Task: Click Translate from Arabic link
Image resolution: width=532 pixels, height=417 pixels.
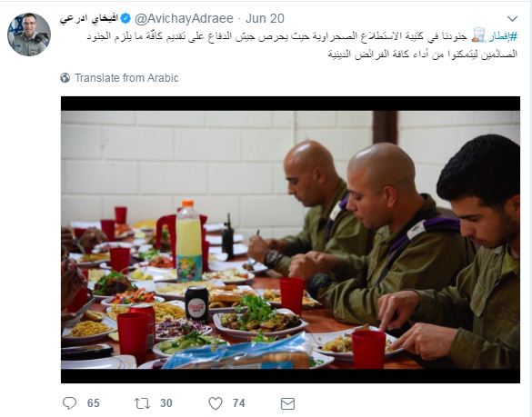Action: [126, 78]
